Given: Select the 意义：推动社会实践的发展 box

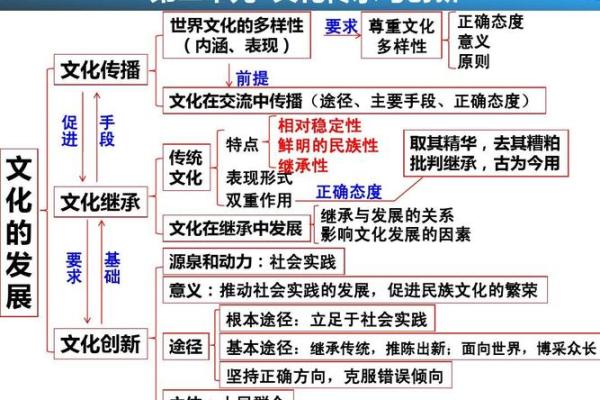Looking at the screenshot, I should click(x=355, y=290).
